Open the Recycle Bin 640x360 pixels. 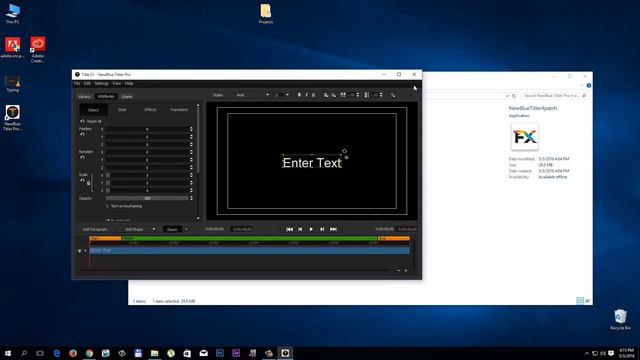coord(620,319)
